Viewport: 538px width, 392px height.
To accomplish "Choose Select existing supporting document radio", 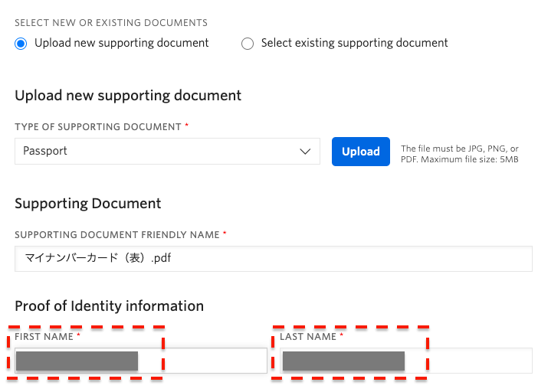I will pyautogui.click(x=248, y=44).
